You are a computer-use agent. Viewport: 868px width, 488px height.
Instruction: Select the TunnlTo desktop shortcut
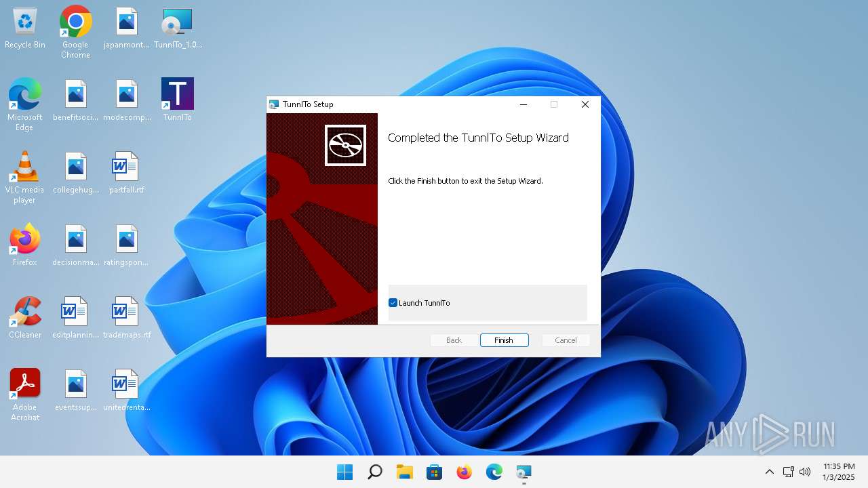pyautogui.click(x=178, y=100)
